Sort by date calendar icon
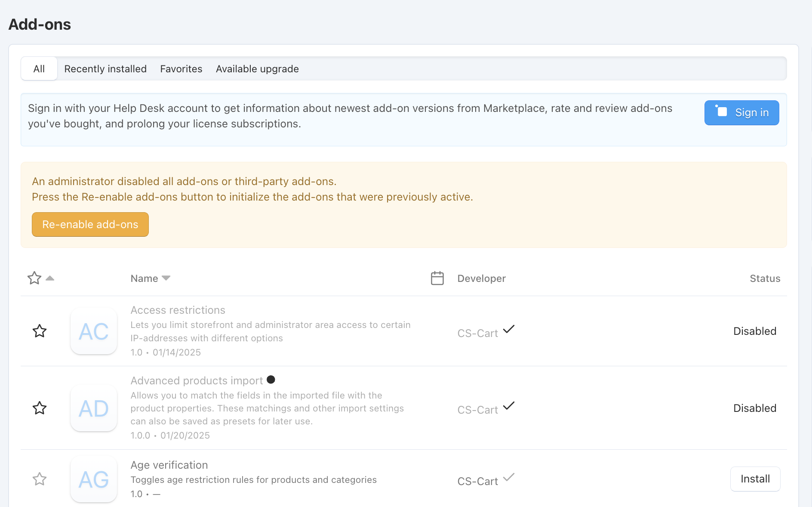812x507 pixels. click(x=437, y=278)
